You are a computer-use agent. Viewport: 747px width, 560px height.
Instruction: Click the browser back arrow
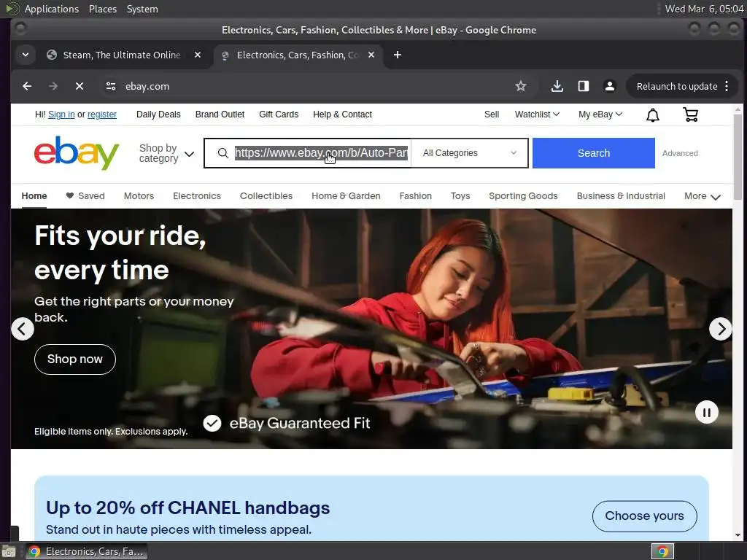27,86
